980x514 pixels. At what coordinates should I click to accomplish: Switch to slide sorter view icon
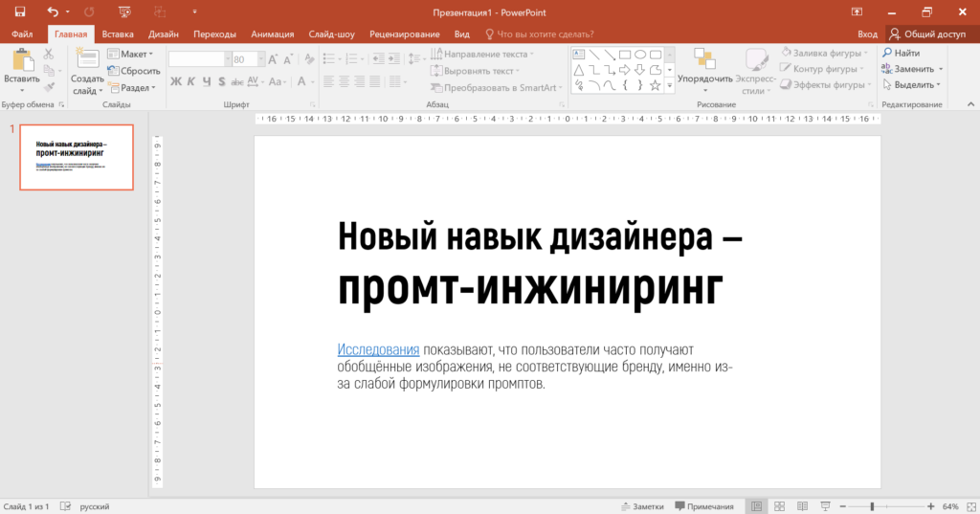click(x=779, y=506)
